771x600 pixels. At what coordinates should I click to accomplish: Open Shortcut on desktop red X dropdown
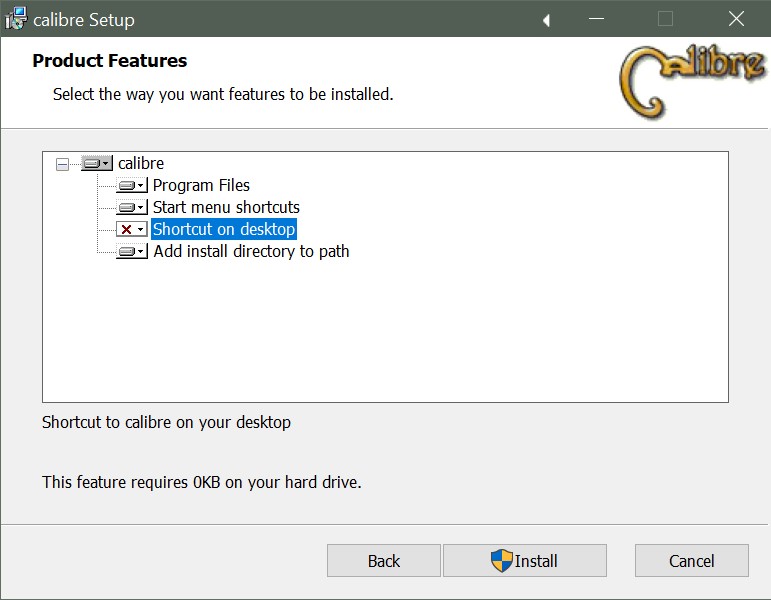(x=132, y=229)
